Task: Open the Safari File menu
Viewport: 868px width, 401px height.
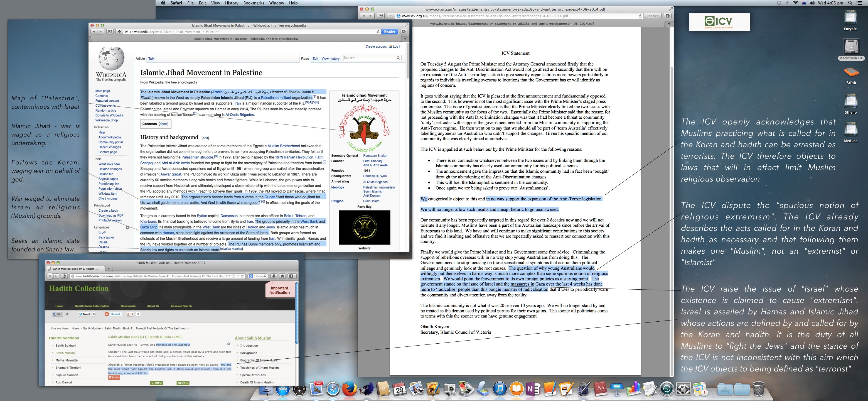Action: coord(191,3)
